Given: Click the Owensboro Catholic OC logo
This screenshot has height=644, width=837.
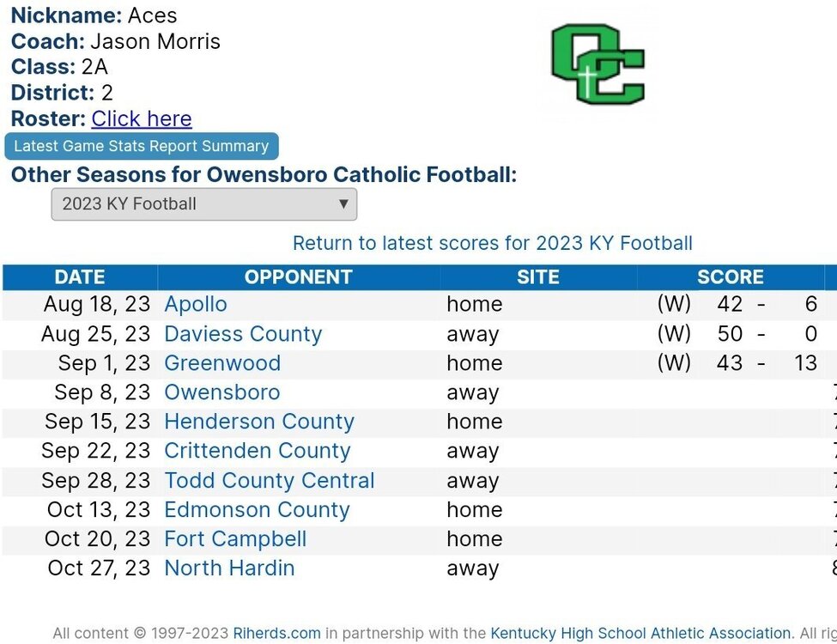Looking at the screenshot, I should click(597, 64).
